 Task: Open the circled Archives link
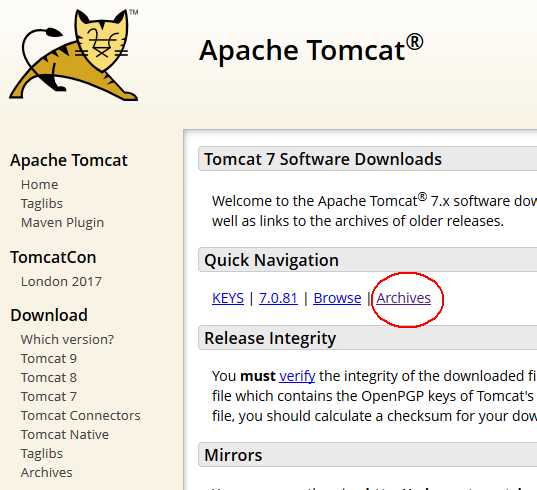(x=403, y=298)
